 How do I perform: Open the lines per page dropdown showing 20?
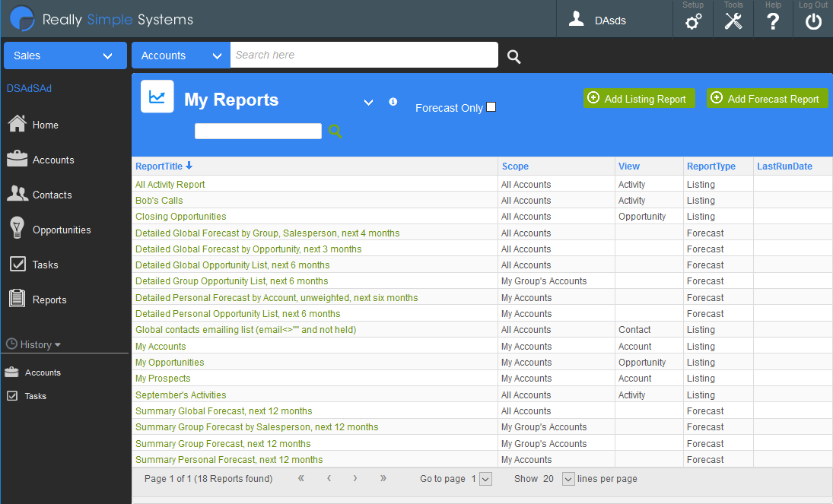[x=567, y=479]
